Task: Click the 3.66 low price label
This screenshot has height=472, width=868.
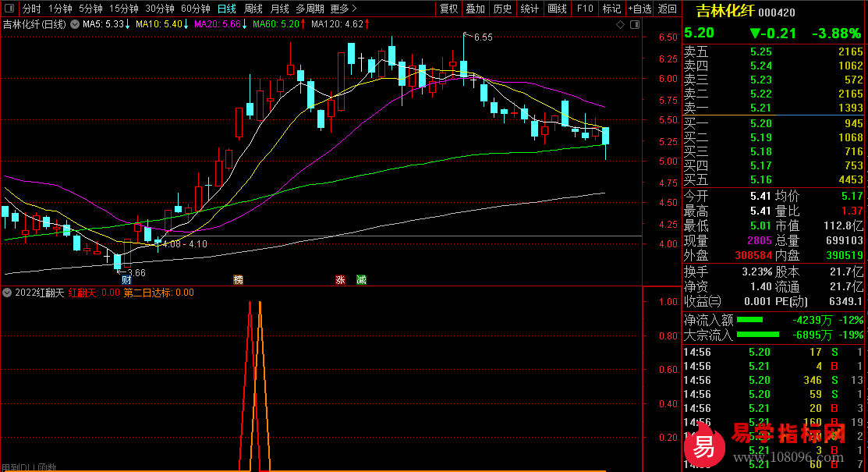Action: coord(136,272)
